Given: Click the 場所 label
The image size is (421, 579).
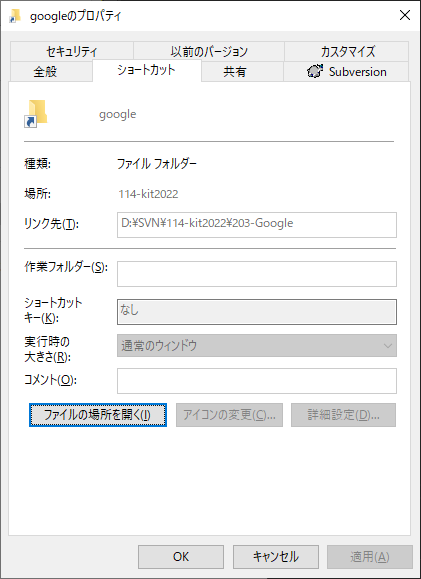Looking at the screenshot, I should pyautogui.click(x=37, y=194).
